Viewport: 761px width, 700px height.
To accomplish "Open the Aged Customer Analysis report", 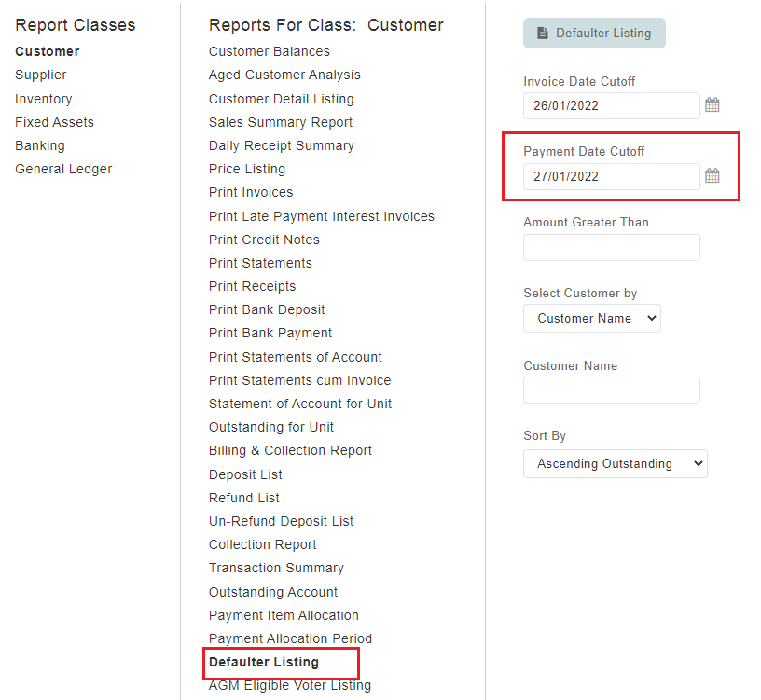I will point(284,75).
